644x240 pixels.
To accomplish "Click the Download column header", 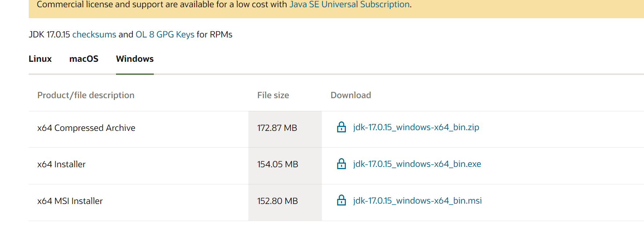I will [351, 95].
